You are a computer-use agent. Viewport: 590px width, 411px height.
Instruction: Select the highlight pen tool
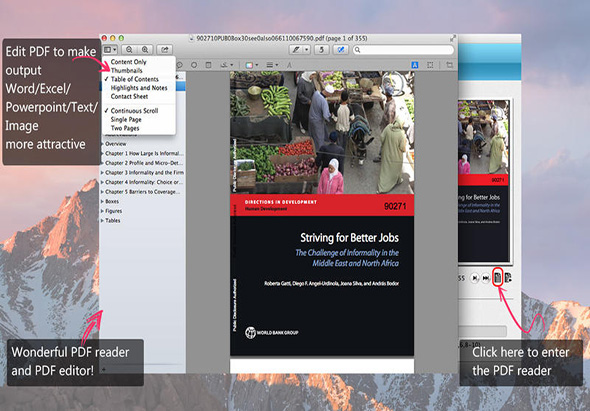[296, 50]
